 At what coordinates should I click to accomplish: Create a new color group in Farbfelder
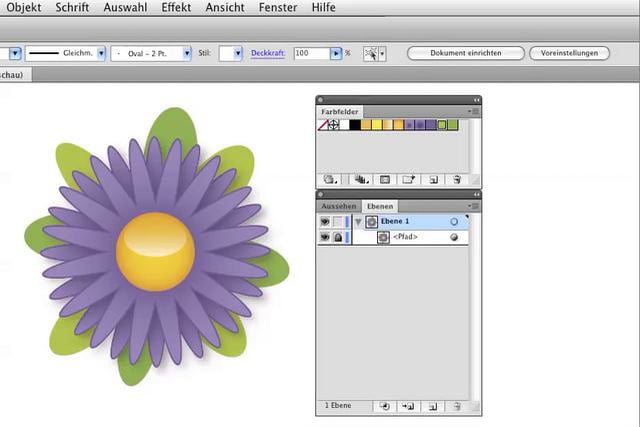click(x=409, y=180)
